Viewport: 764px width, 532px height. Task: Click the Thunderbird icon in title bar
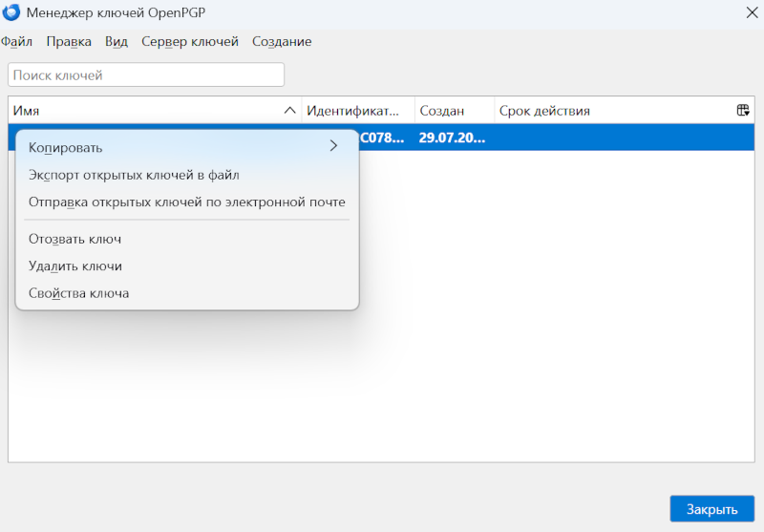click(11, 12)
